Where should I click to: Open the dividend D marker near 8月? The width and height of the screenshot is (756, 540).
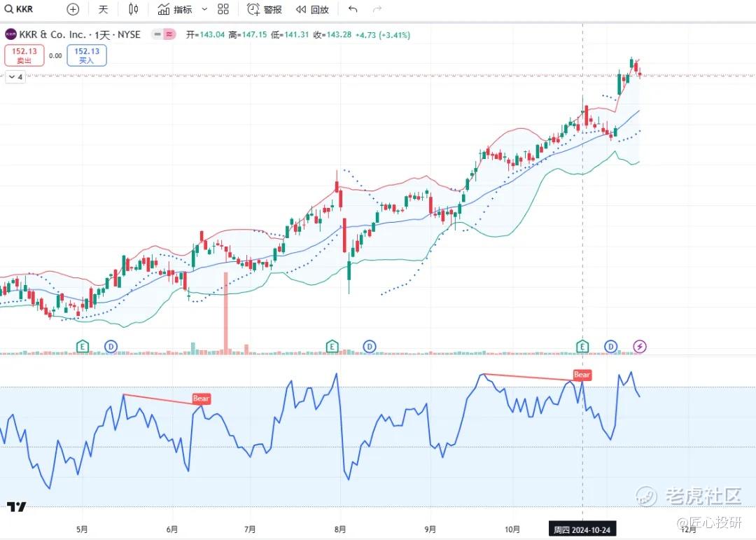pyautogui.click(x=370, y=346)
